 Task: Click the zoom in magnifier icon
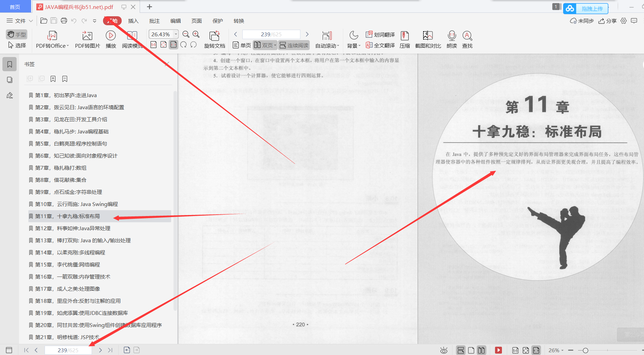pyautogui.click(x=196, y=34)
